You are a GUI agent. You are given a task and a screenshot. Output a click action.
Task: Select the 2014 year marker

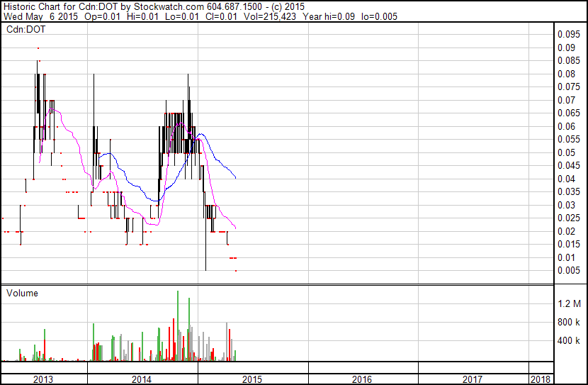[142, 379]
